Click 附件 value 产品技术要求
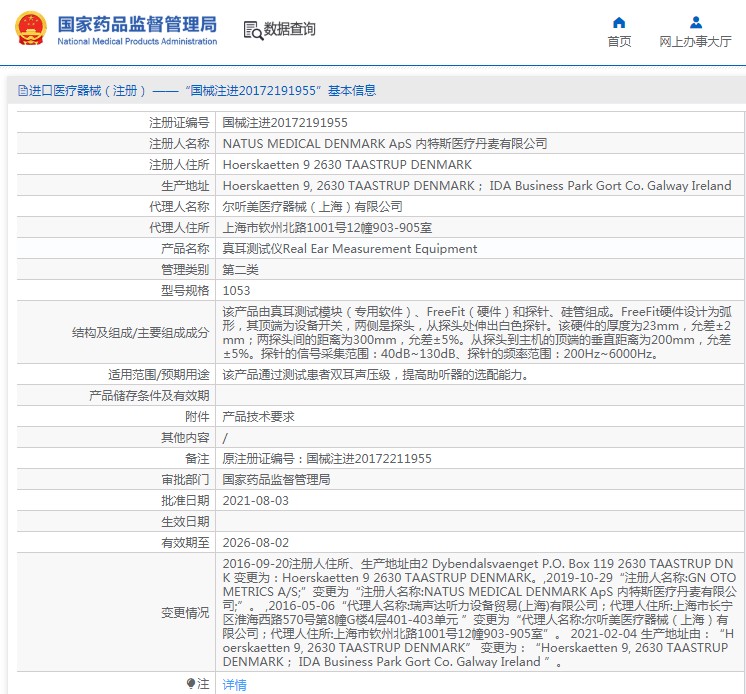The image size is (746, 694). 258,417
